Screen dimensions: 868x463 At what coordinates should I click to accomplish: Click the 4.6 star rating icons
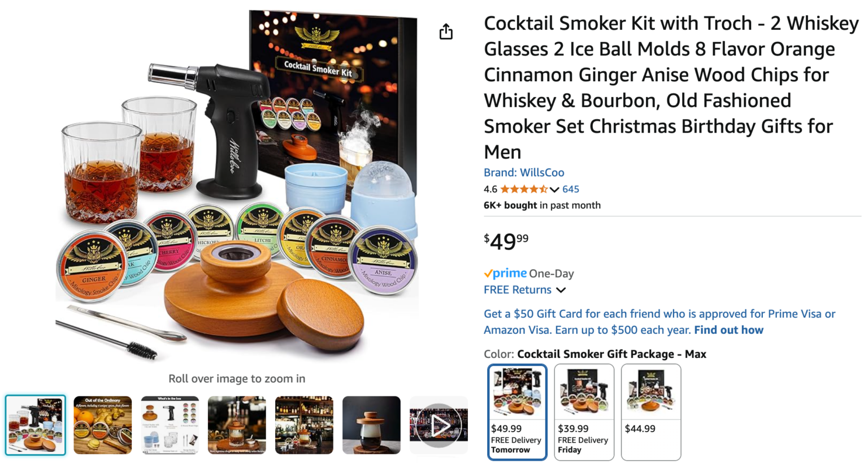(524, 189)
